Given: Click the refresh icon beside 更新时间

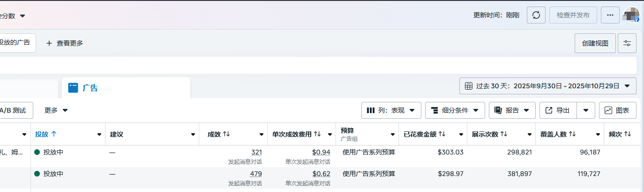Looking at the screenshot, I should point(536,15).
